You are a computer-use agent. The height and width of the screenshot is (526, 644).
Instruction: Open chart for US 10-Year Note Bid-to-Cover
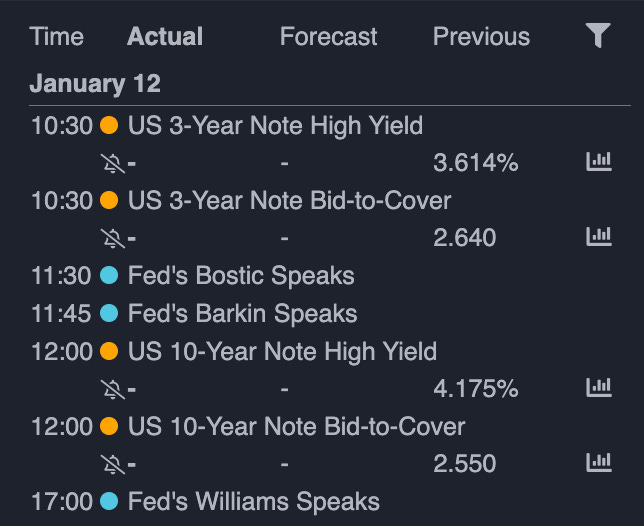(598, 463)
